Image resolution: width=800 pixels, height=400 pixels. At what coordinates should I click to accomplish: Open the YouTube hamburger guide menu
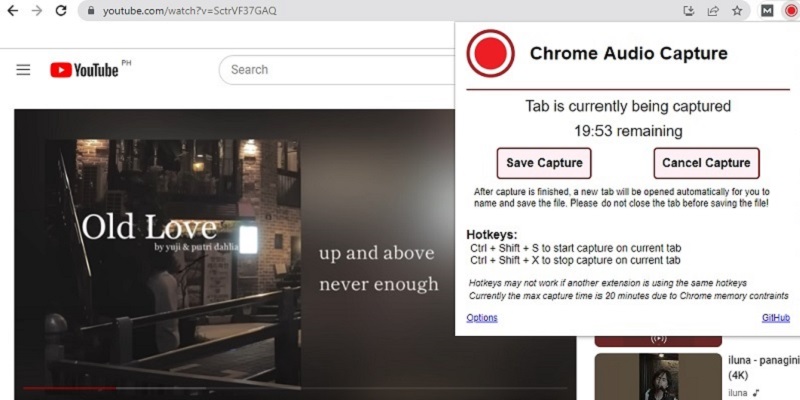click(x=23, y=70)
